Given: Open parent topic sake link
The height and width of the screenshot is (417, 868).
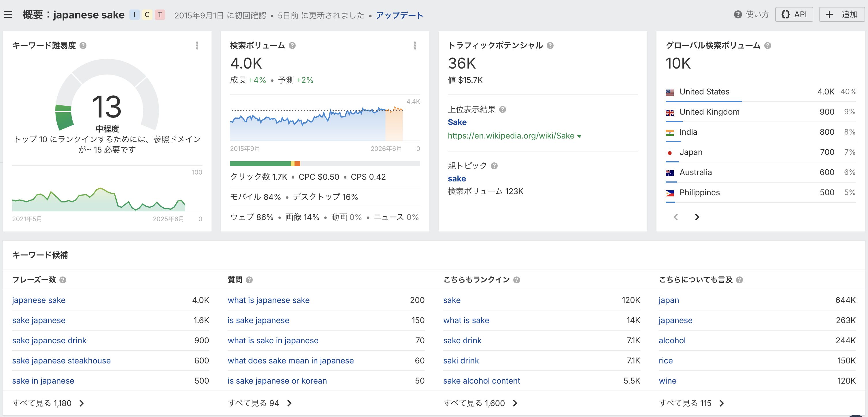Looking at the screenshot, I should pyautogui.click(x=456, y=179).
